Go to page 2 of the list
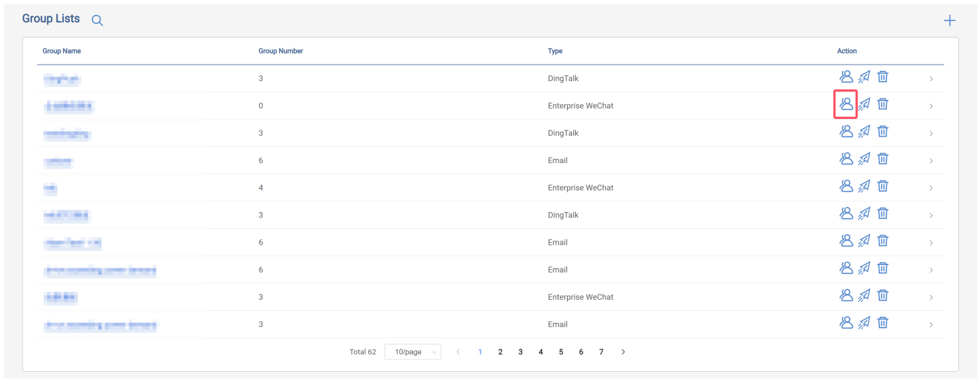The height and width of the screenshot is (382, 980). pos(501,352)
